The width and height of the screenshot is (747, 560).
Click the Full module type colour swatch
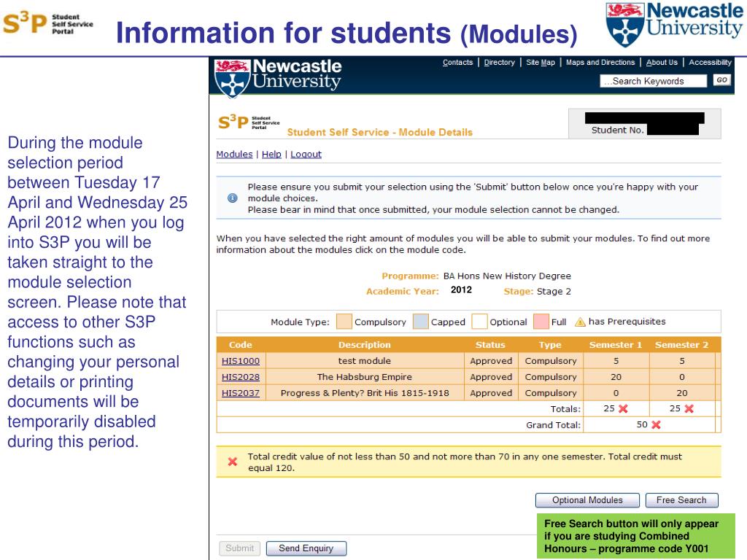tap(541, 322)
